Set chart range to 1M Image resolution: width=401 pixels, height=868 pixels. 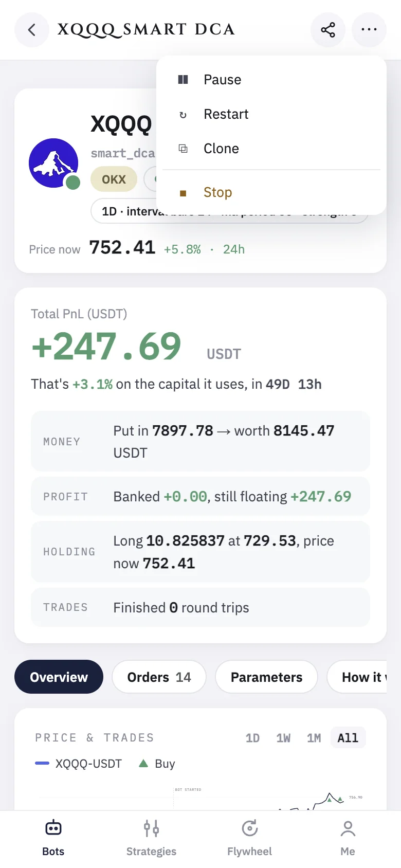(x=314, y=738)
